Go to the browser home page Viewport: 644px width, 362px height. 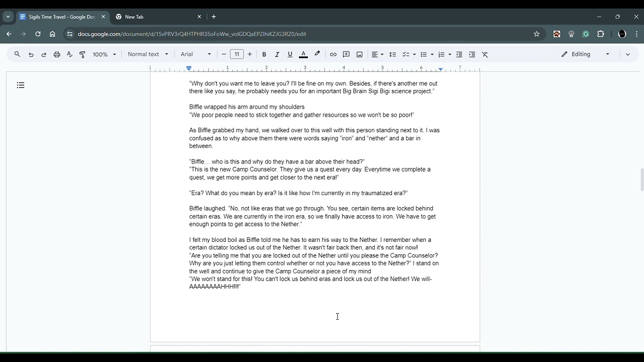(52, 34)
